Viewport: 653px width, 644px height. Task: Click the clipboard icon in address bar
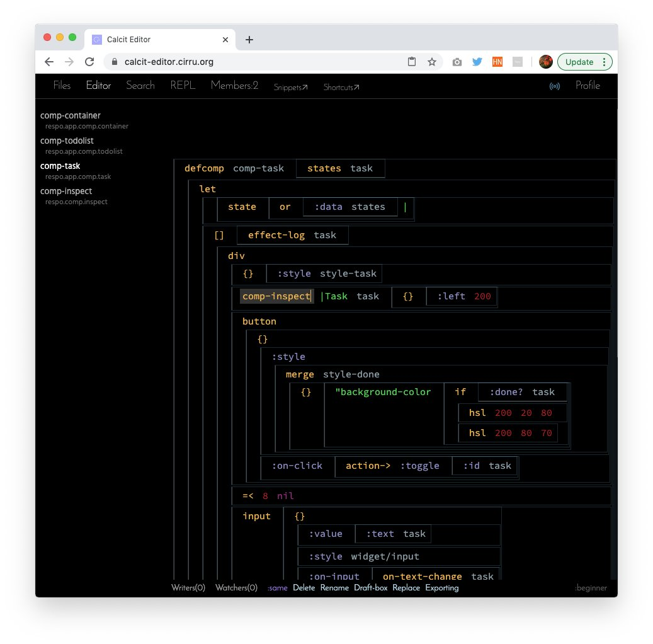412,62
